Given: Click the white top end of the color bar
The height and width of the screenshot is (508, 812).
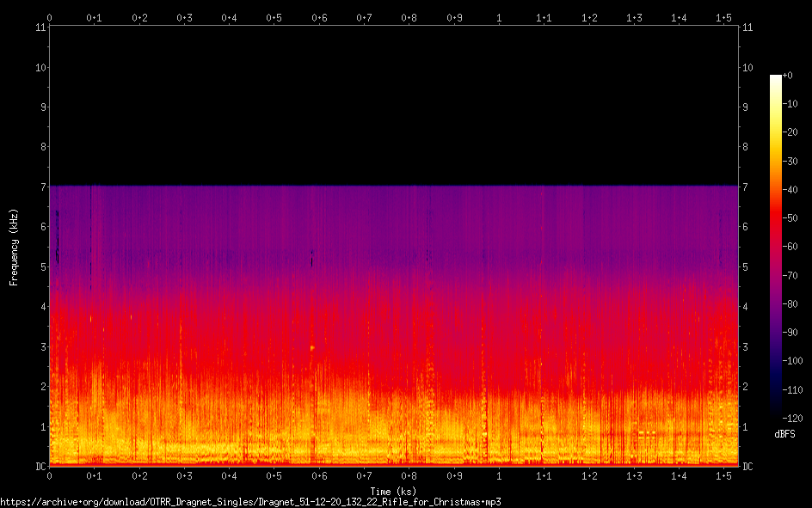Looking at the screenshot, I should click(776, 78).
